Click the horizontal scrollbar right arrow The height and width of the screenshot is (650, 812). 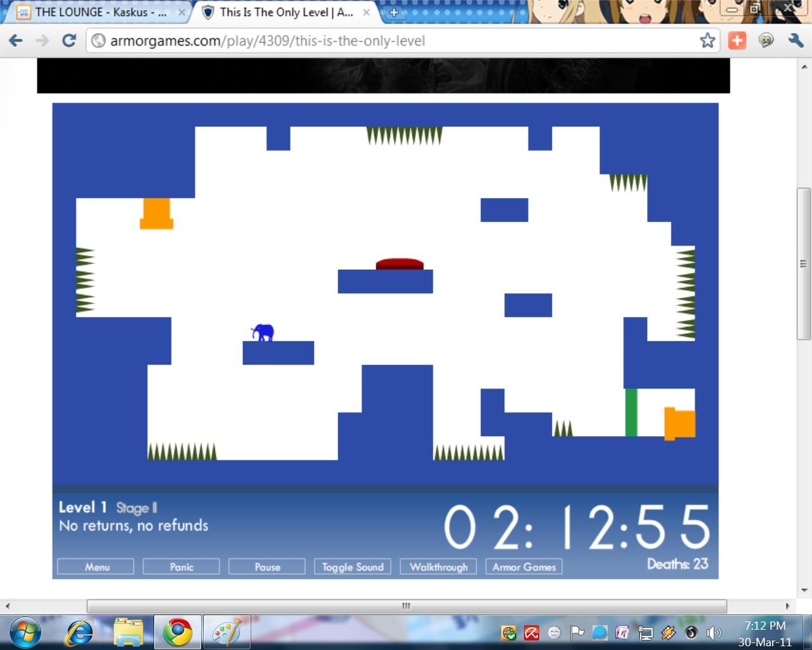[x=788, y=606]
